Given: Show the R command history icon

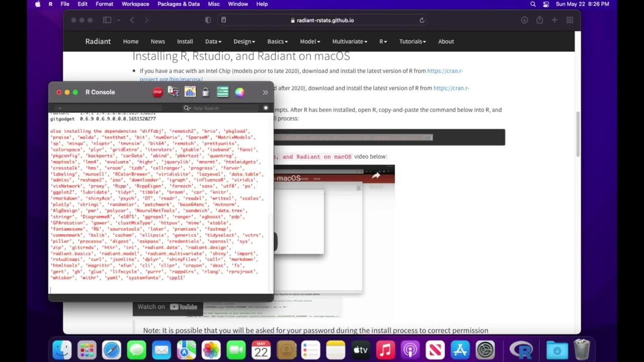Looking at the screenshot, I should click(223, 92).
